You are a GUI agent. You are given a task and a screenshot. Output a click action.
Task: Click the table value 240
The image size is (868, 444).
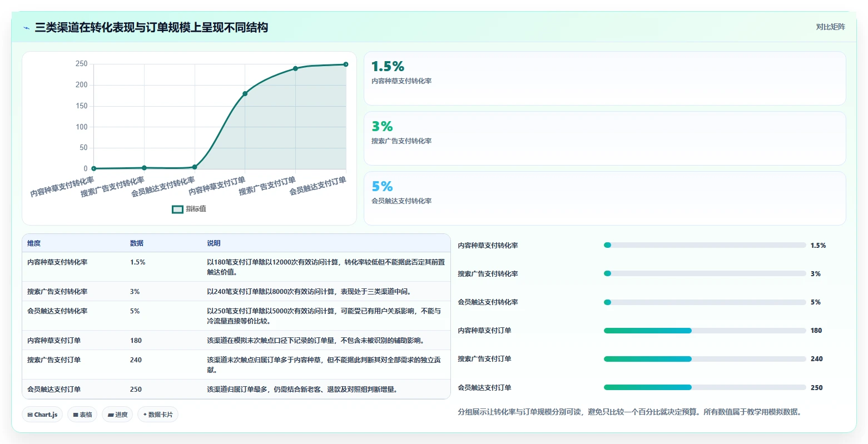click(x=136, y=360)
